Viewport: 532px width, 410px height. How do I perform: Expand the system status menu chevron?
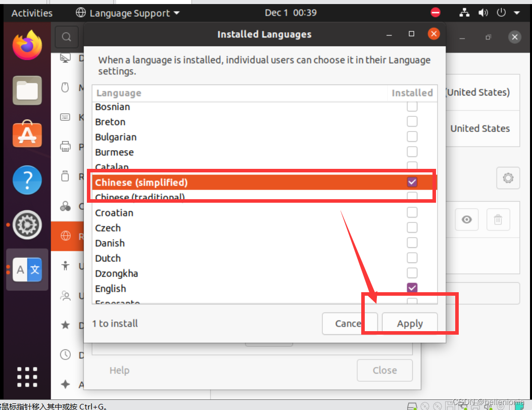coord(516,13)
